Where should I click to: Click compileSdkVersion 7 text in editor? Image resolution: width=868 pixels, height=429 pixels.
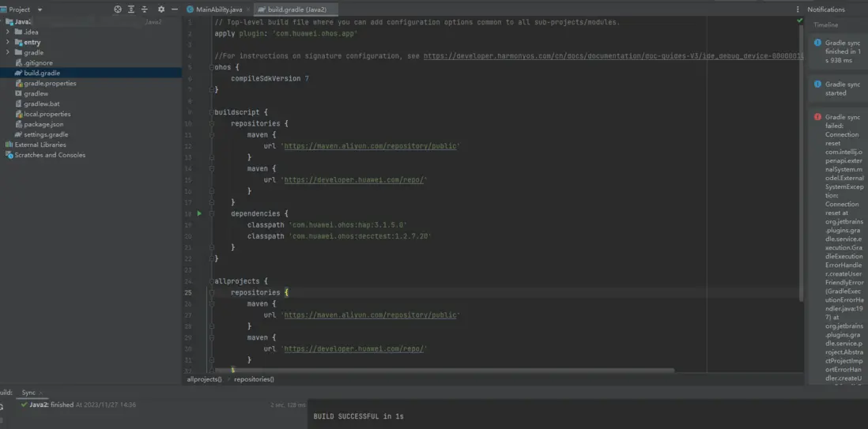pos(270,78)
